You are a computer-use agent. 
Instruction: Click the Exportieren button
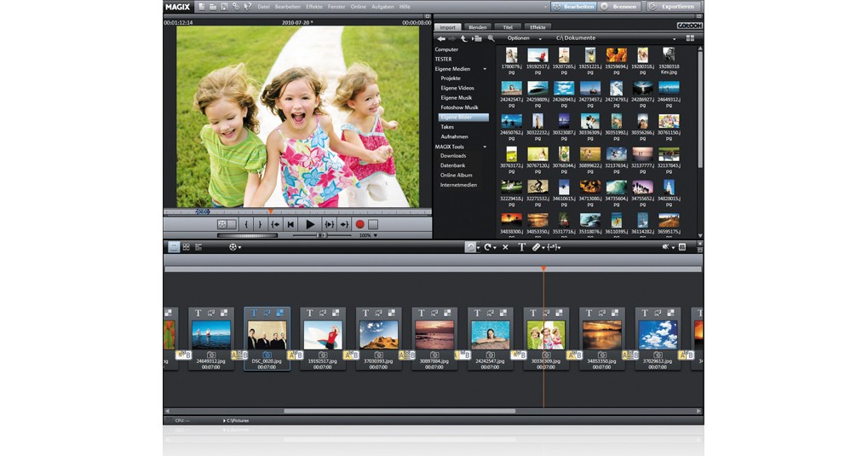pos(674,7)
